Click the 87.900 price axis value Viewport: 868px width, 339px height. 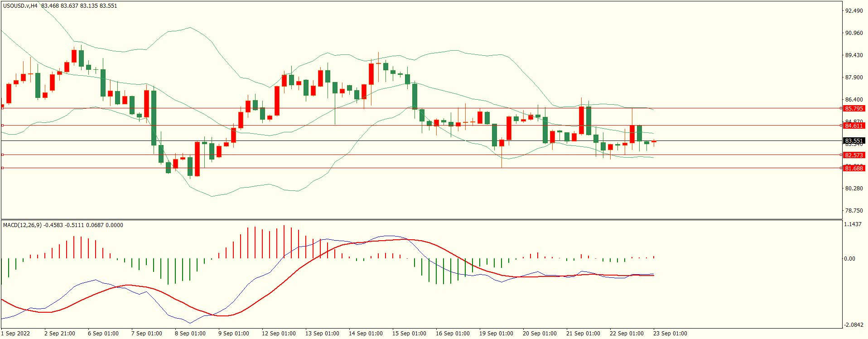[x=854, y=77]
